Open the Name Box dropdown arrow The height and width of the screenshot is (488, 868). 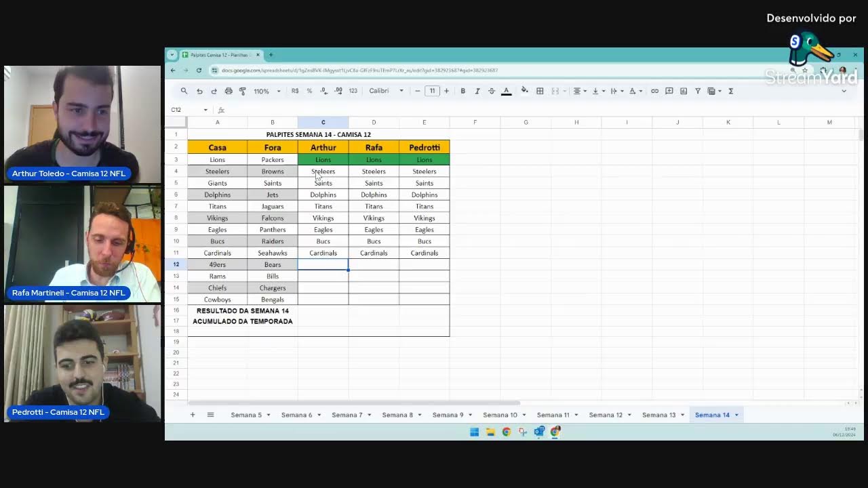[x=205, y=110]
